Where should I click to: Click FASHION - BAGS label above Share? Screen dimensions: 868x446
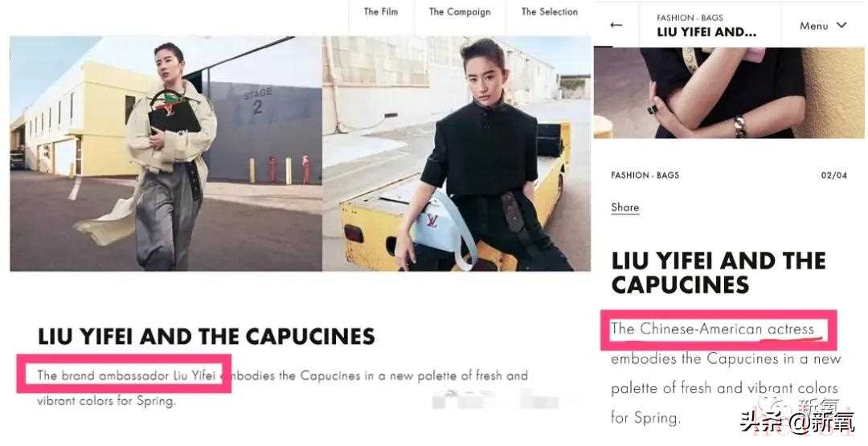[x=645, y=175]
